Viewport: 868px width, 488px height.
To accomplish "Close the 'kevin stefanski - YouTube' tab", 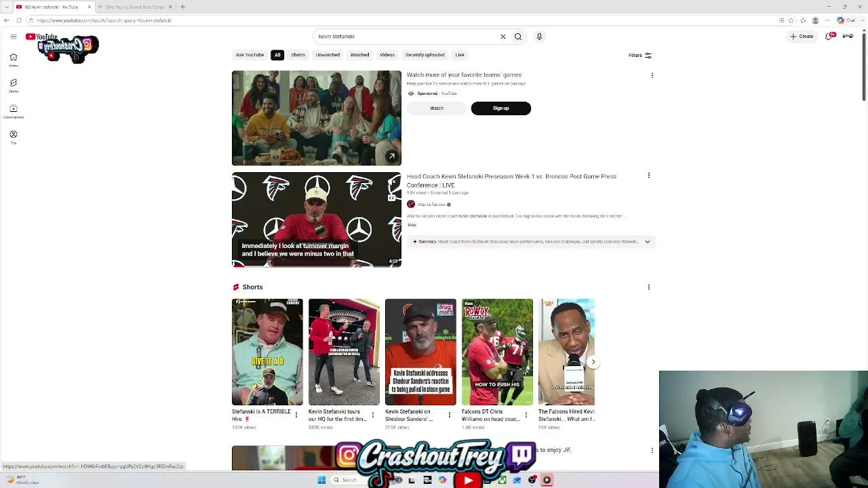I will point(89,7).
